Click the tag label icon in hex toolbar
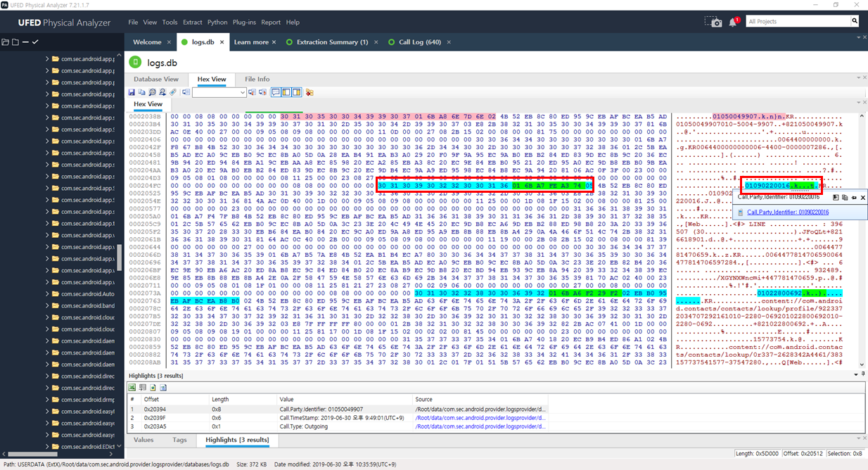 pos(173,92)
